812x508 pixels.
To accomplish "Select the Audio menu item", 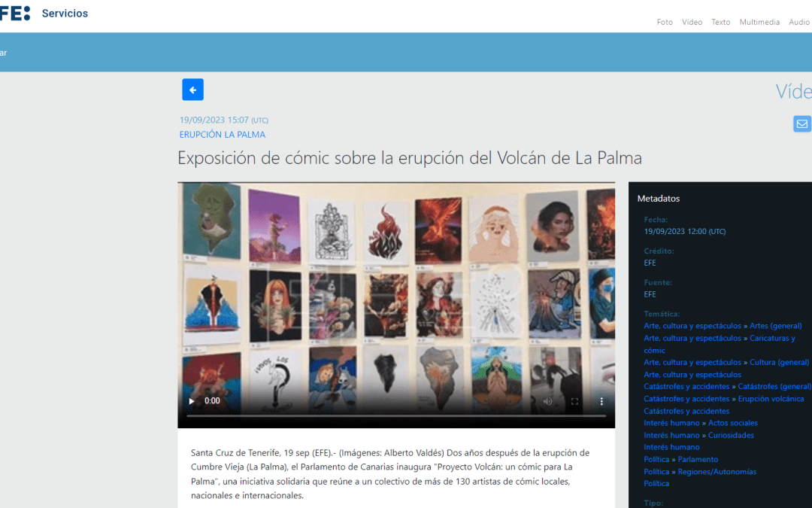I will (799, 22).
